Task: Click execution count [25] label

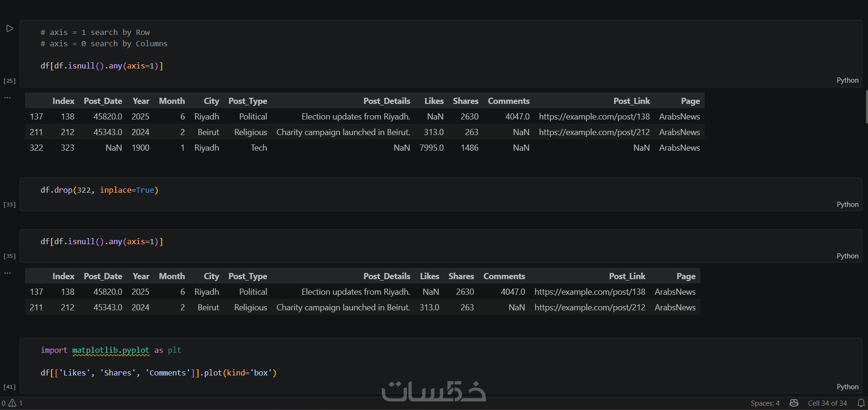Action: (9, 81)
